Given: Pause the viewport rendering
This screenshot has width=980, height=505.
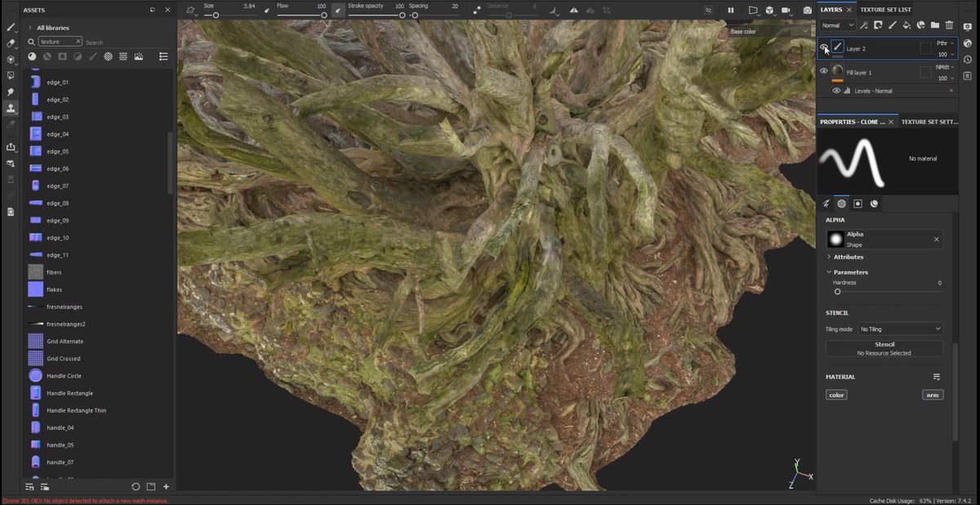Looking at the screenshot, I should point(731,11).
